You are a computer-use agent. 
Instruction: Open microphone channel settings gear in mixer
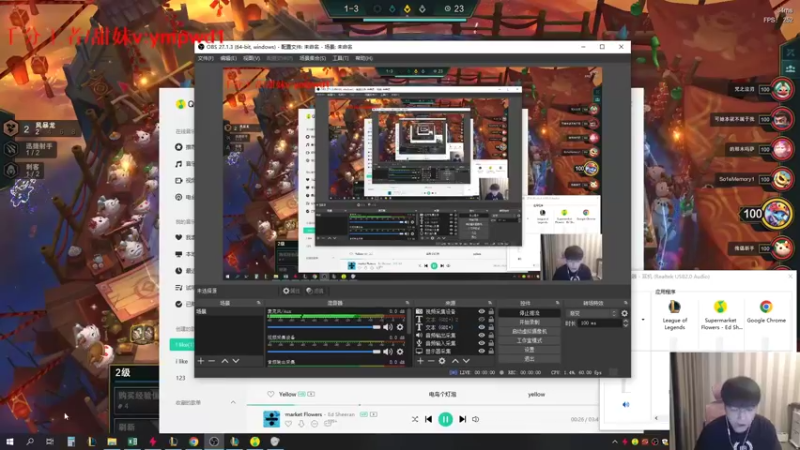click(x=400, y=327)
